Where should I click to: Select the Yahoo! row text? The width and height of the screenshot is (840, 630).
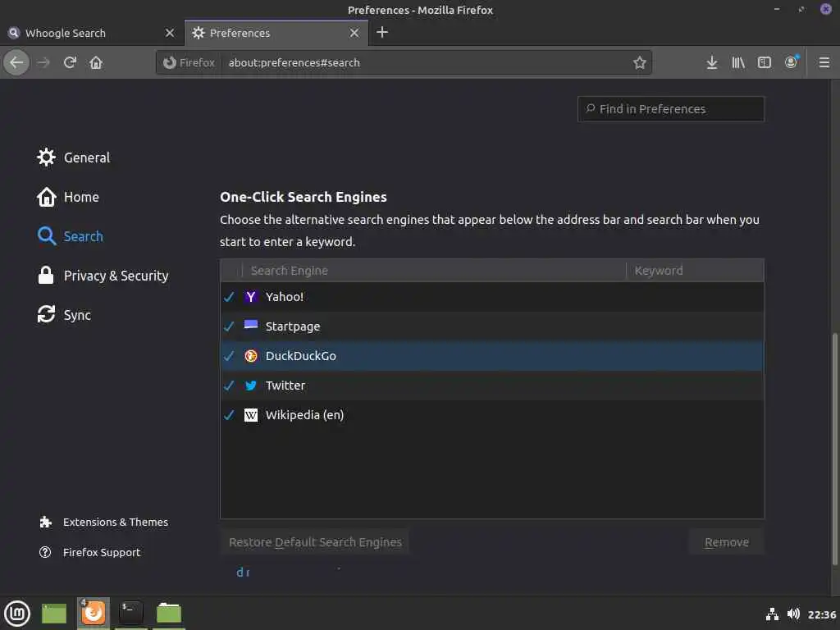[x=285, y=297]
